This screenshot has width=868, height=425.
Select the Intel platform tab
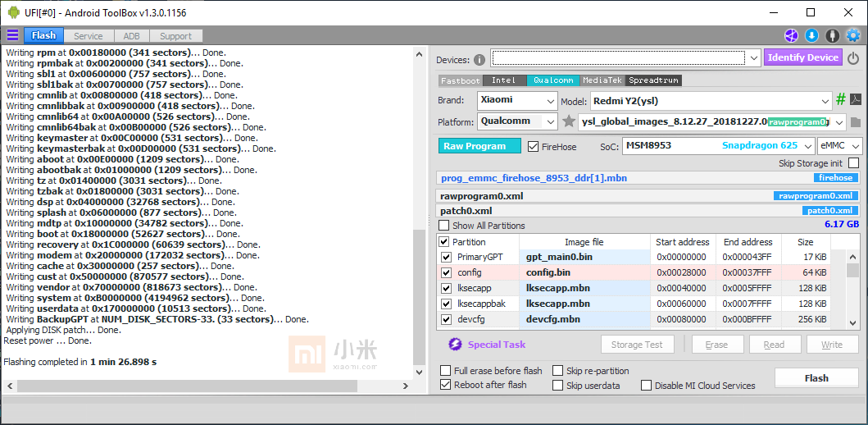pyautogui.click(x=504, y=80)
